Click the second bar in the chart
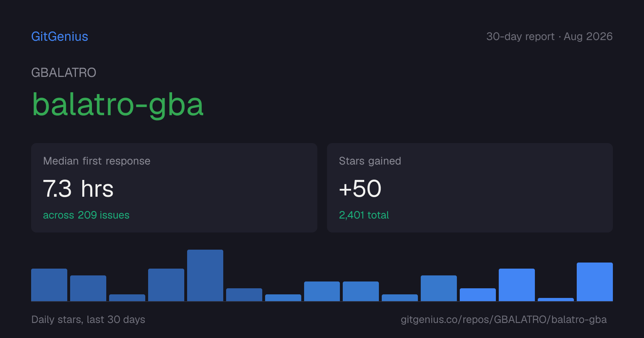644x338 pixels. [88, 288]
